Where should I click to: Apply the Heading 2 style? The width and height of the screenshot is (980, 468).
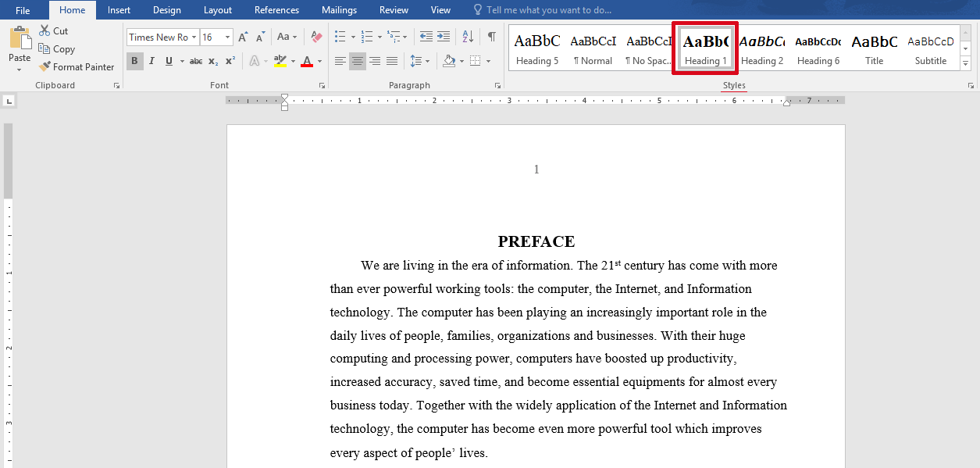click(762, 49)
